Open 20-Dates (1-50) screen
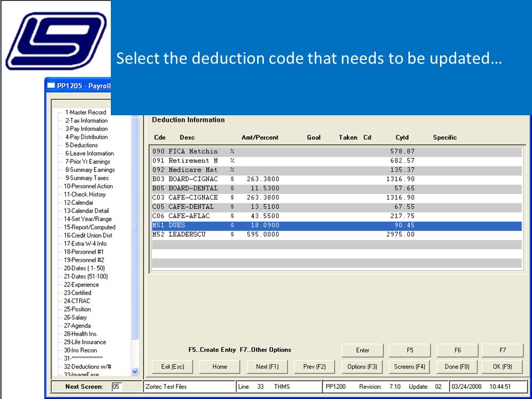The image size is (532, 399). pyautogui.click(x=84, y=268)
